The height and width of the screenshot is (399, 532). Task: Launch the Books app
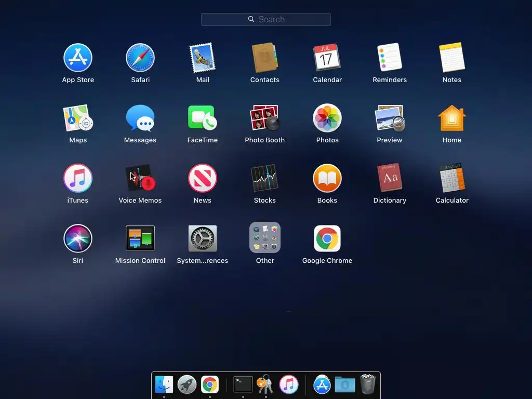[x=327, y=178]
